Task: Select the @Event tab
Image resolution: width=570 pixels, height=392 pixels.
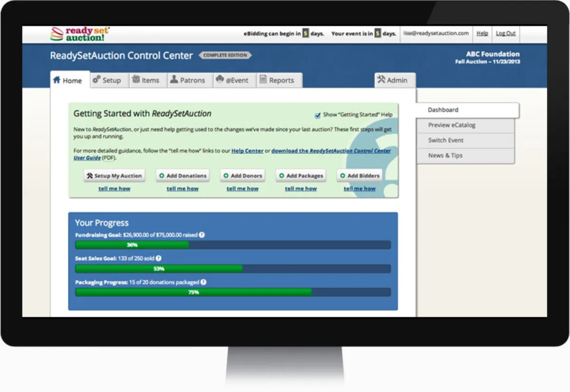Action: 234,80
